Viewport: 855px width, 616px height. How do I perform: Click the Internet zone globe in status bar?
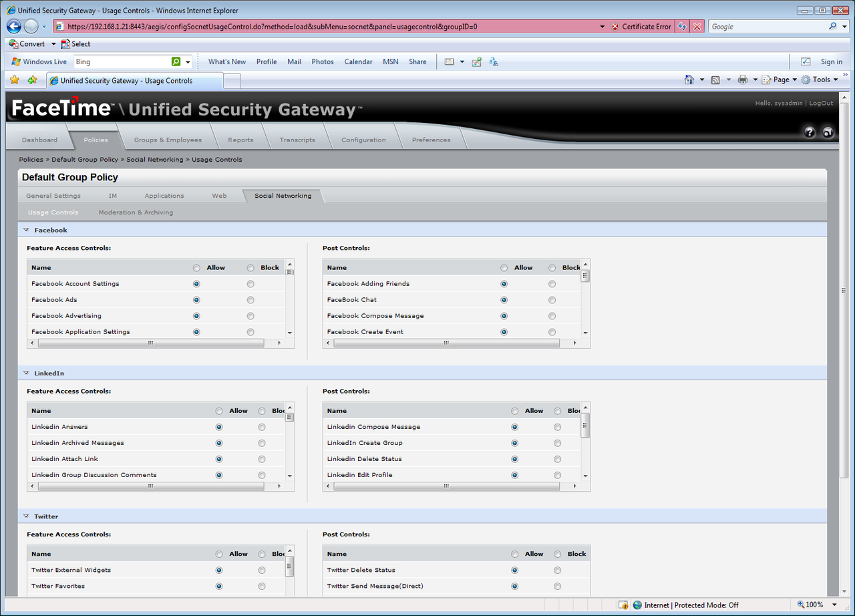637,605
